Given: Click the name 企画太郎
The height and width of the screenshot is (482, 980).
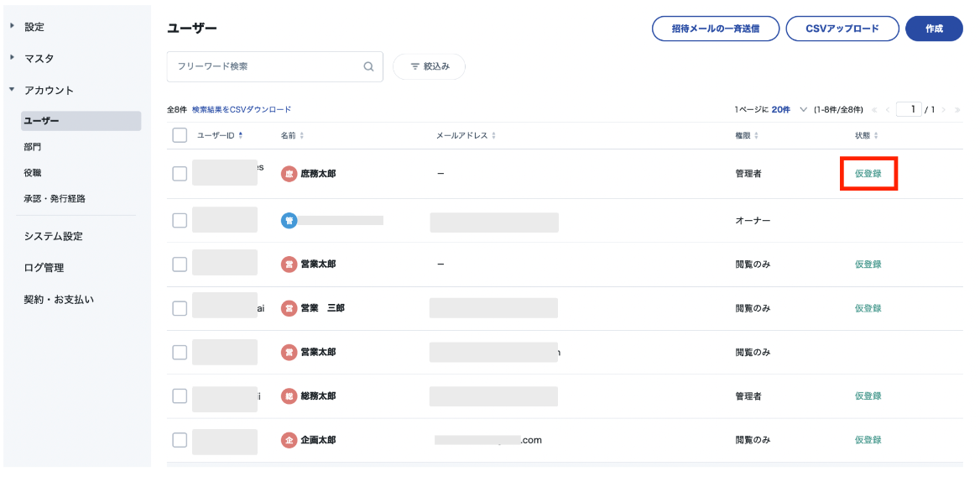Looking at the screenshot, I should tap(318, 440).
